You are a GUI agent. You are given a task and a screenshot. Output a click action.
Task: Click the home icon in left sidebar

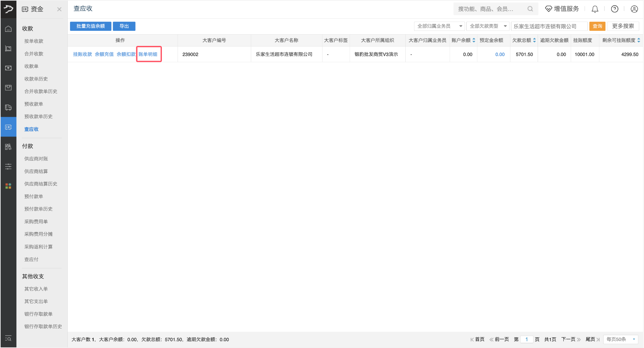point(8,29)
